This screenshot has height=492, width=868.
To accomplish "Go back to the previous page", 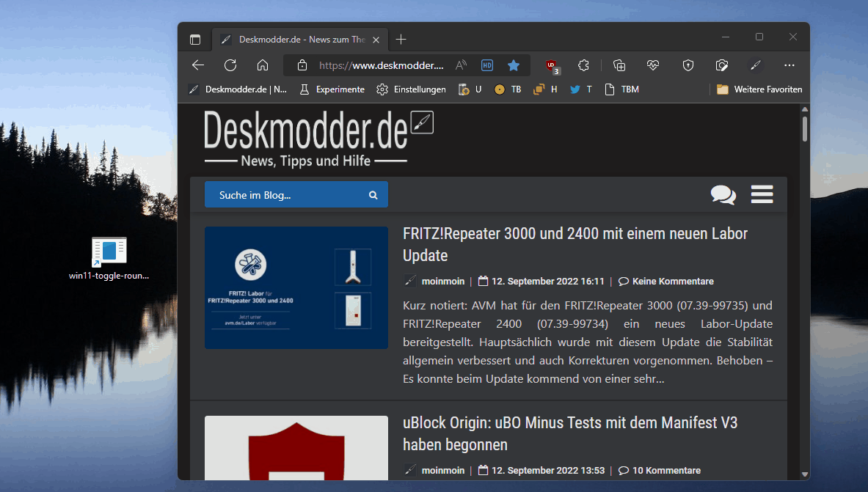I will pyautogui.click(x=198, y=65).
